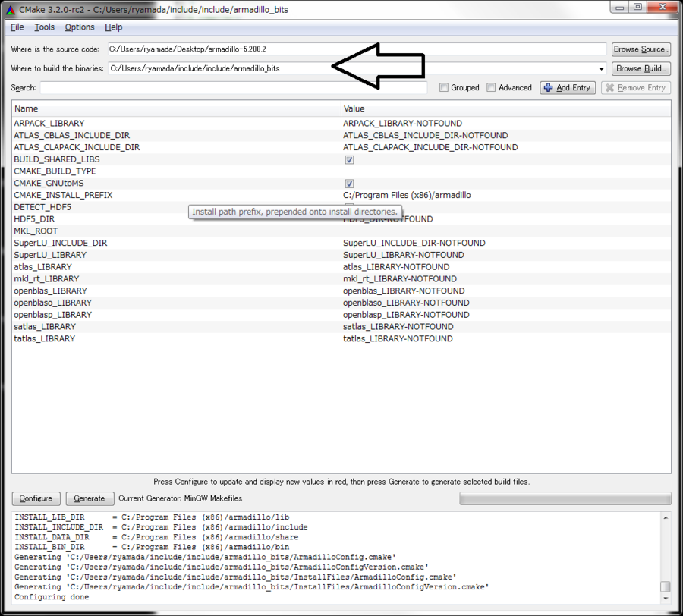Viewport: 683px width, 616px height.
Task: Click the configure progress bar
Action: 565,498
